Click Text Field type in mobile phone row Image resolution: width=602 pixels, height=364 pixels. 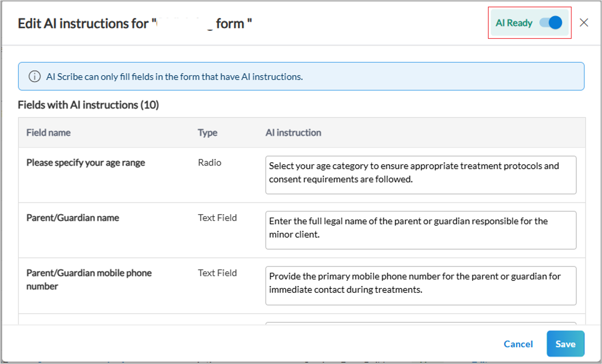tap(217, 273)
